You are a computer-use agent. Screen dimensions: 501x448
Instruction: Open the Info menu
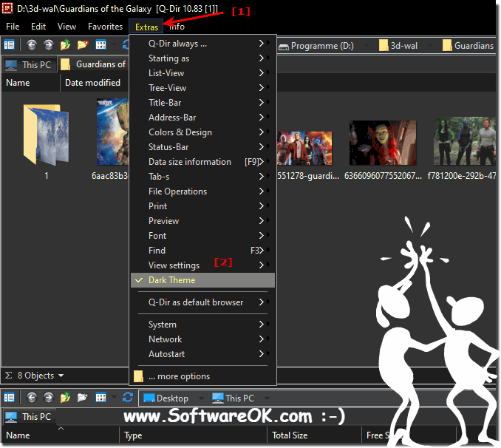click(177, 27)
